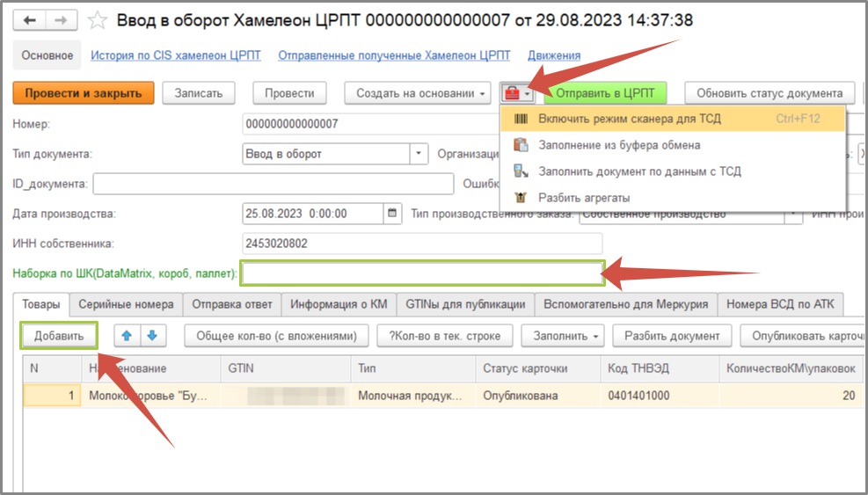Select row number cell 1

52,396
